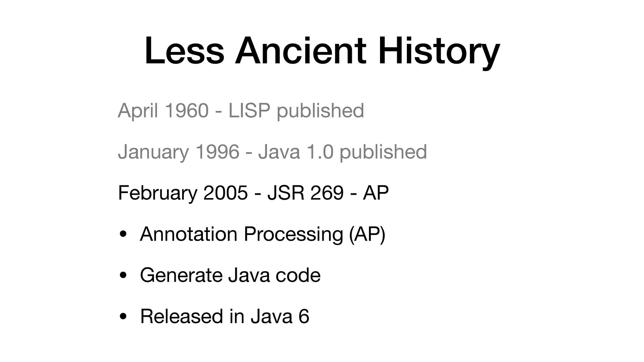The width and height of the screenshot is (644, 362).
Task: Click the text JSR 269
Action: pos(305,193)
